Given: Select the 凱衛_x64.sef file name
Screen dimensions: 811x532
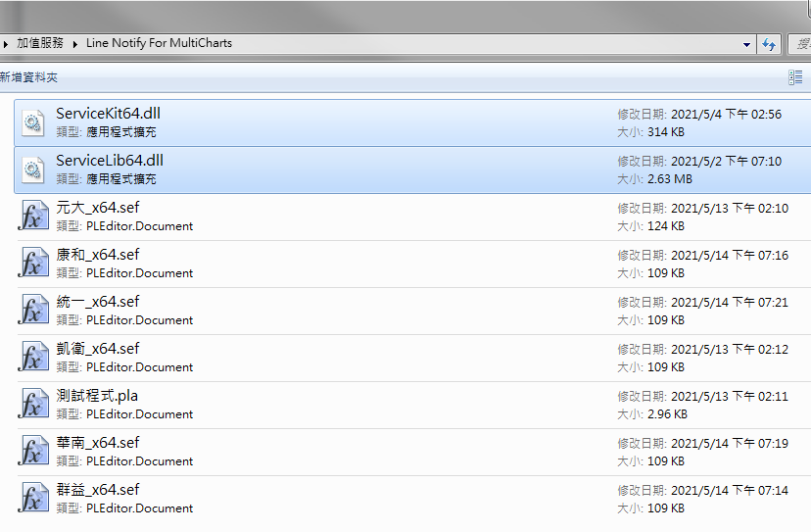Looking at the screenshot, I should [98, 349].
